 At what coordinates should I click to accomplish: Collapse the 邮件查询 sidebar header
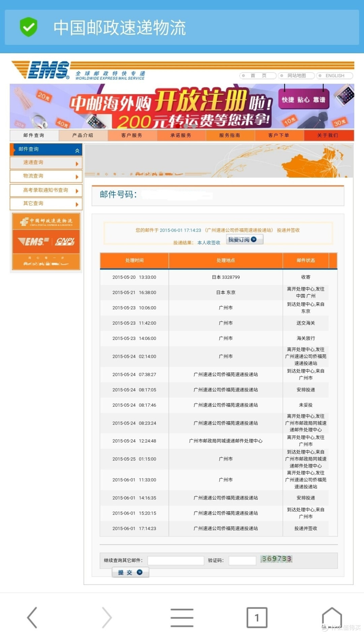pos(46,149)
